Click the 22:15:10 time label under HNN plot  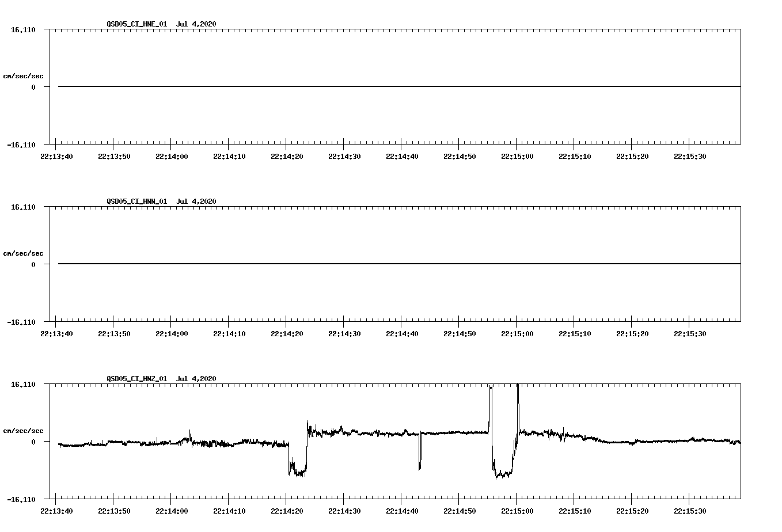tap(575, 333)
